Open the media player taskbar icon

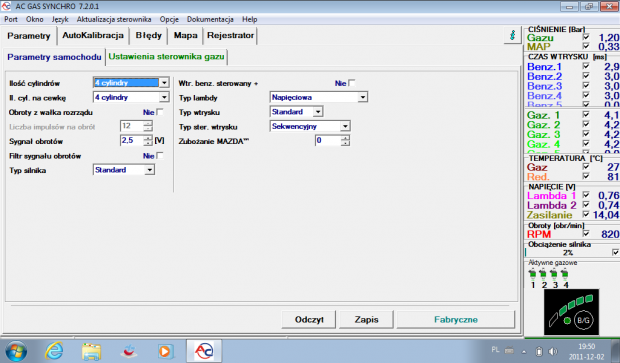[x=165, y=351]
